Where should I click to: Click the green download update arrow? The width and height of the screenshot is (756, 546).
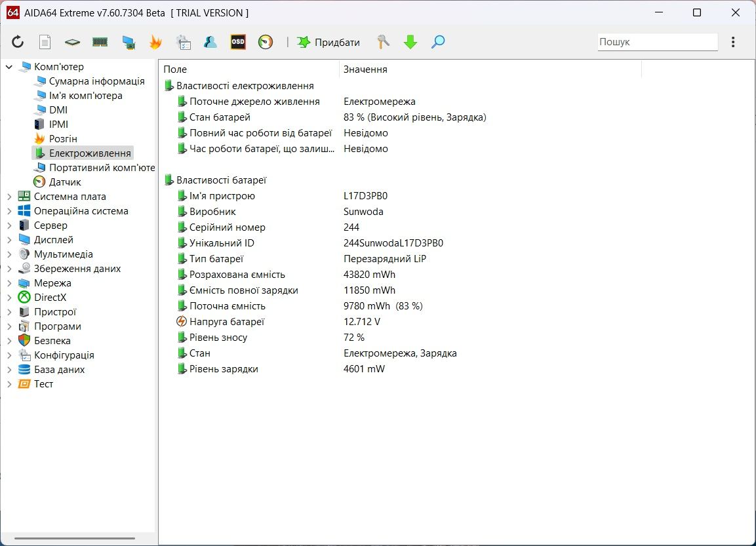pyautogui.click(x=410, y=42)
